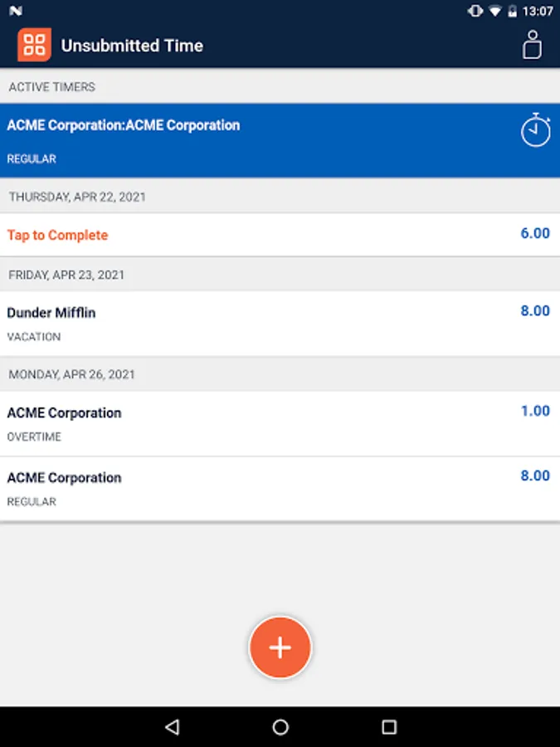The image size is (560, 747).
Task: Tap the vibrate mode status icon
Action: tap(475, 11)
